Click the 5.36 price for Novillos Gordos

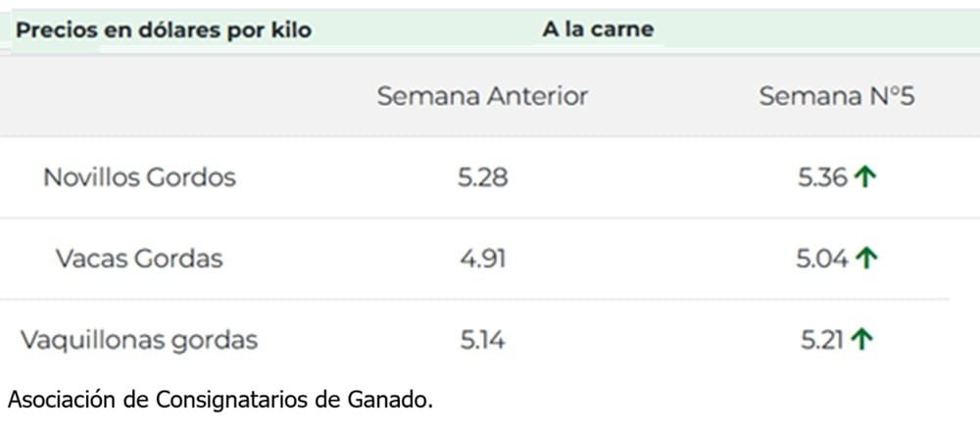click(x=821, y=177)
